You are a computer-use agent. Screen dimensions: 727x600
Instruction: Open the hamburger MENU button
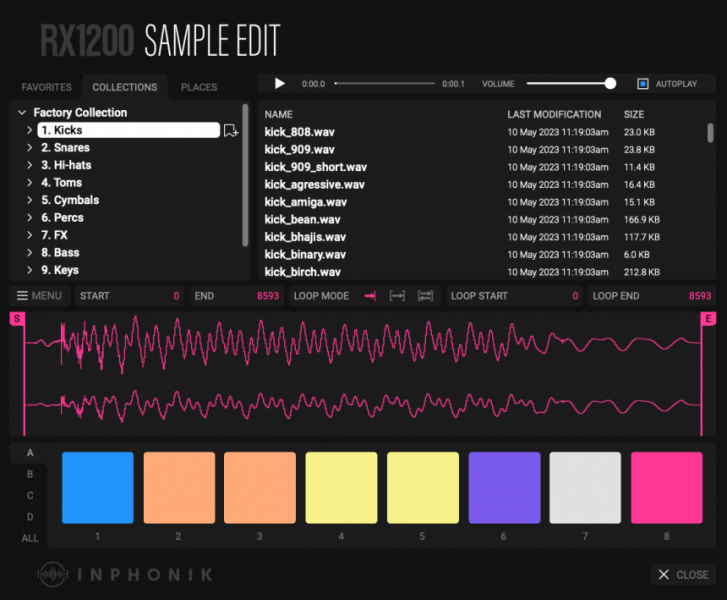point(39,296)
